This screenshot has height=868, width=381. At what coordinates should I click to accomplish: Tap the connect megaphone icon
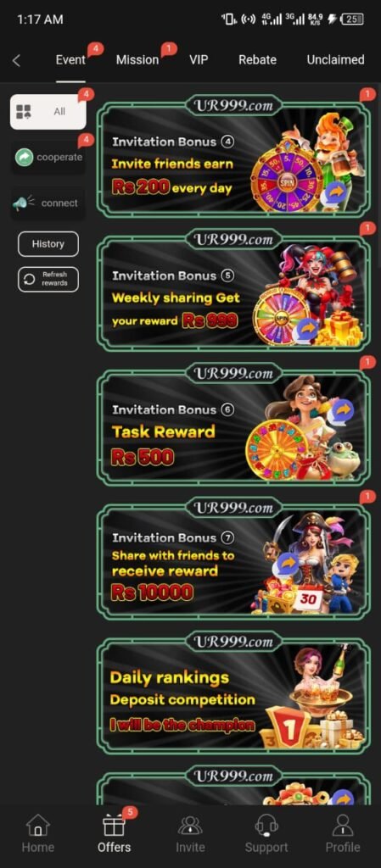click(23, 203)
